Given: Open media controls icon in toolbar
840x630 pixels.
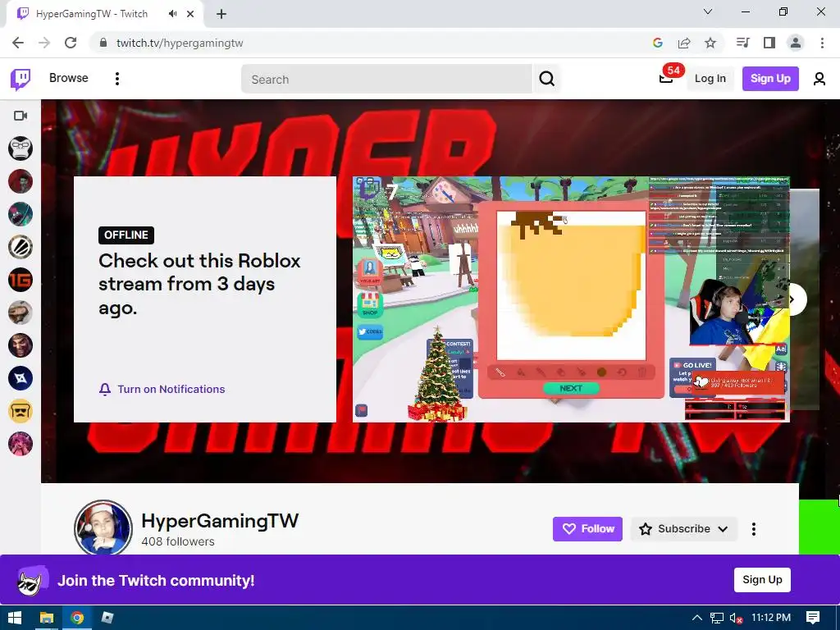Looking at the screenshot, I should pos(743,43).
